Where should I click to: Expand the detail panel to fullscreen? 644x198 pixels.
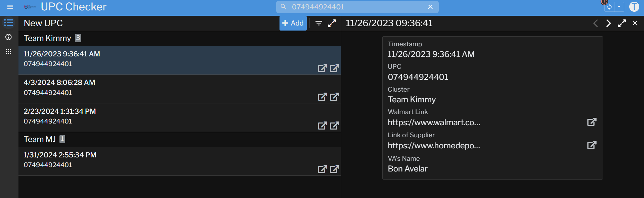[x=622, y=23]
